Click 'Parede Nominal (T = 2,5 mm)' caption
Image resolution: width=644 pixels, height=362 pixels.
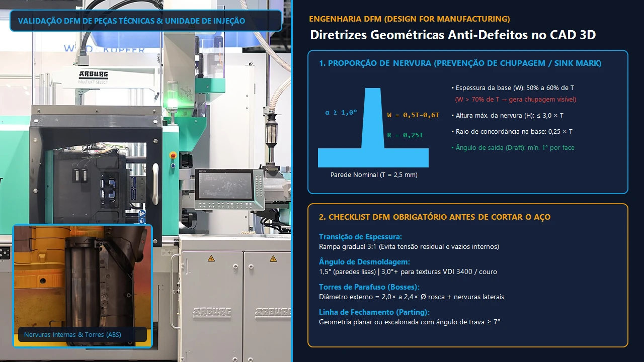click(x=374, y=175)
